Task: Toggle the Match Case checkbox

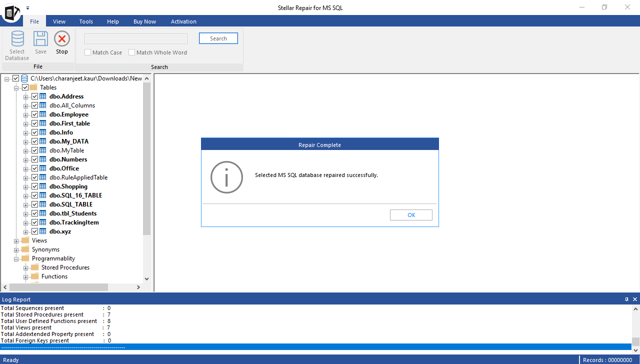Action: tap(87, 52)
